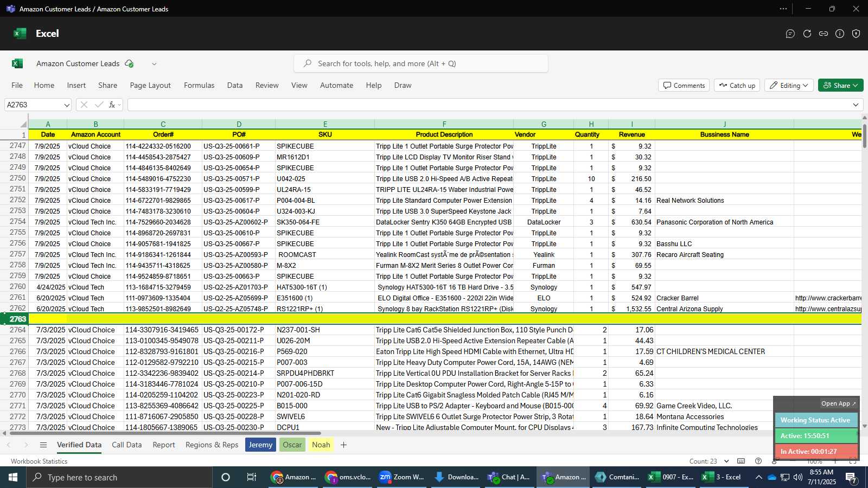The image size is (868, 488).
Task: Open the About info icon
Action: pos(840,34)
